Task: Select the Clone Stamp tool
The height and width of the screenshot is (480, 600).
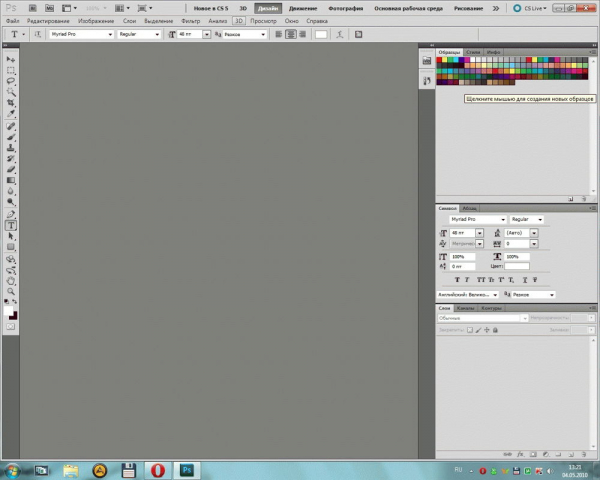Action: click(x=11, y=148)
